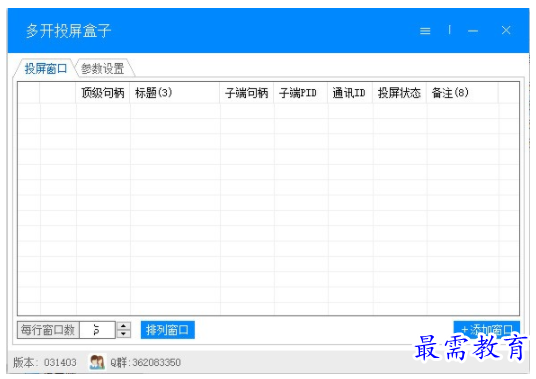Image resolution: width=536 pixels, height=379 pixels.
Task: Click the 每行窗口数 label
Action: coord(48,330)
